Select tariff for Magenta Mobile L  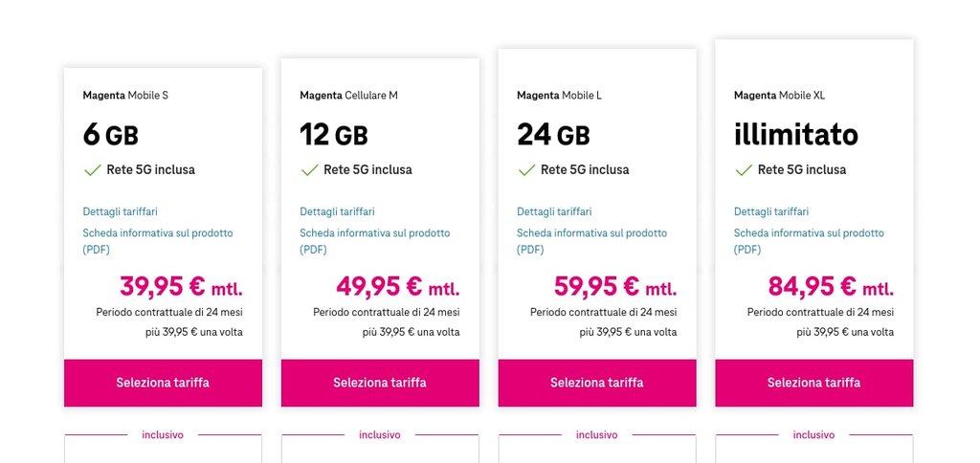[597, 383]
